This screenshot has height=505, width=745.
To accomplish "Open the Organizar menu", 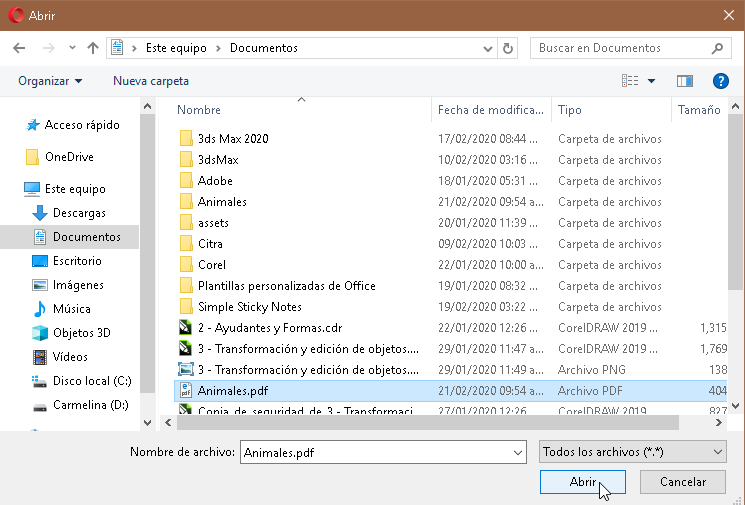I will pos(50,81).
